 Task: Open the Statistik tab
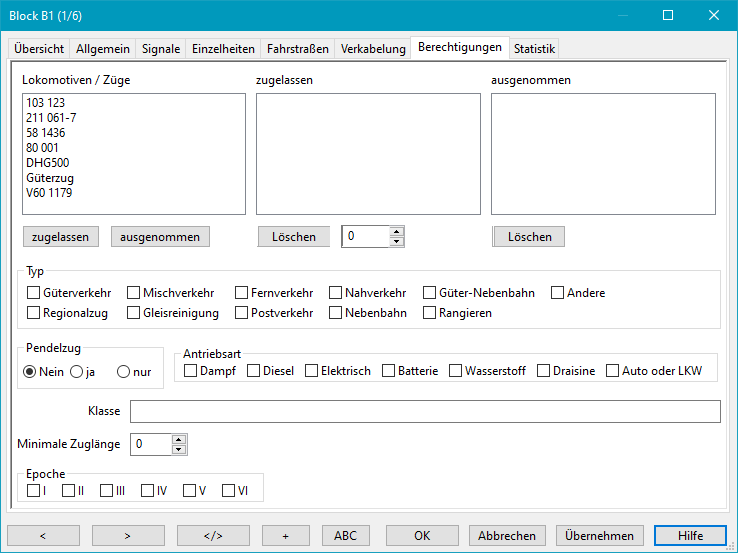click(534, 48)
